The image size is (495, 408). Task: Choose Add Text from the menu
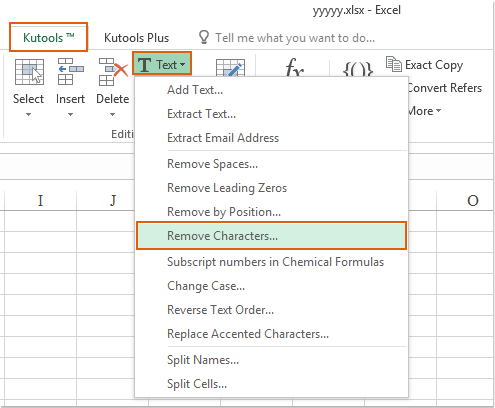pos(271,90)
